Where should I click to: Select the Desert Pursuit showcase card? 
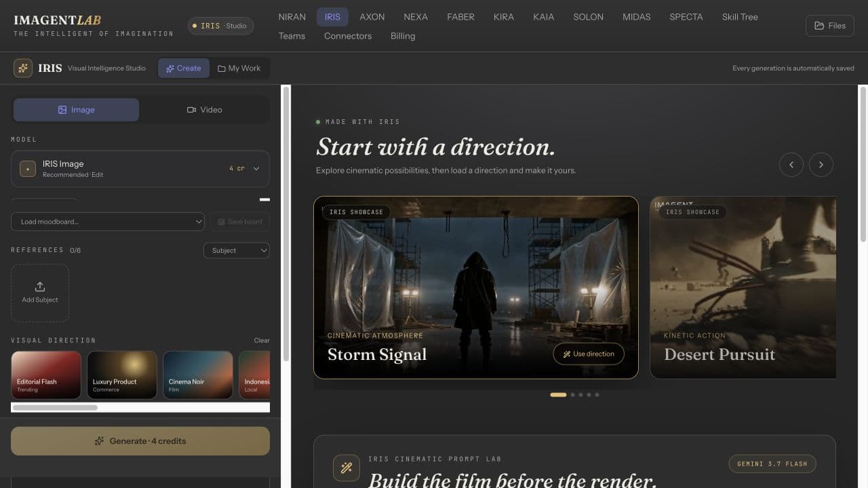(743, 287)
